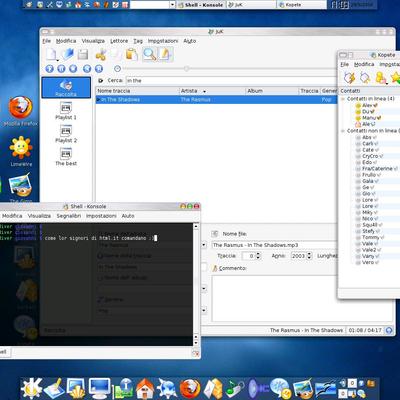
Task: Click the Cerca search field containing 'in the'
Action: tap(231, 81)
